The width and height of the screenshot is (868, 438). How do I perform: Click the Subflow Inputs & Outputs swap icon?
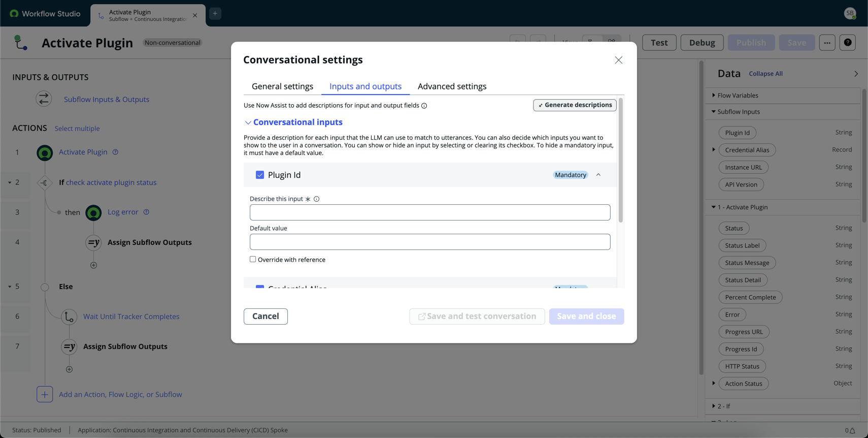tap(44, 99)
